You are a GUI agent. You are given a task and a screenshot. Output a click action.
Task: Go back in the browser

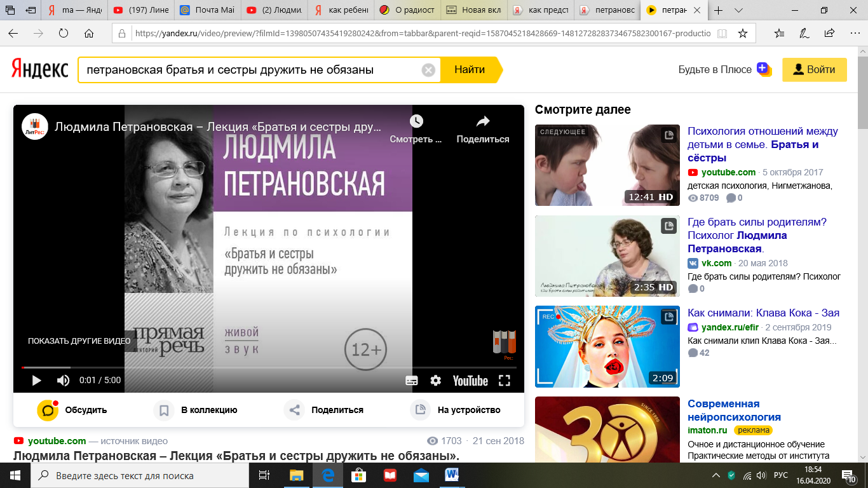tap(13, 33)
